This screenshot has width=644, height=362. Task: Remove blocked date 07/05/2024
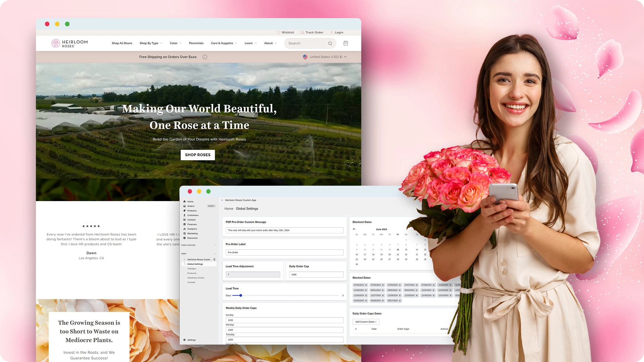(x=383, y=285)
